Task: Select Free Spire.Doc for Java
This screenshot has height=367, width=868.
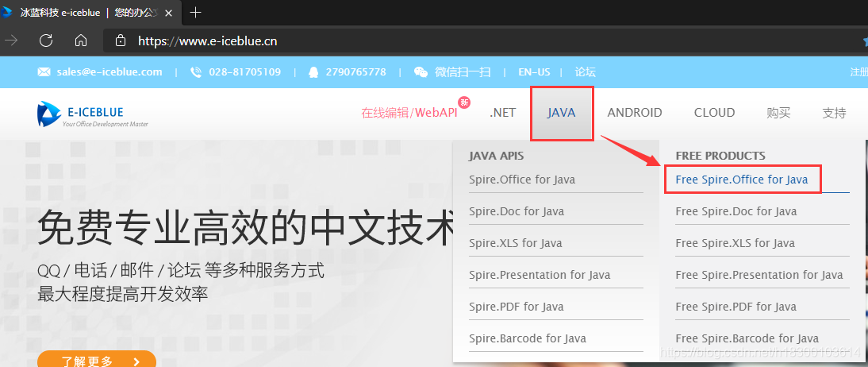Action: click(x=736, y=211)
